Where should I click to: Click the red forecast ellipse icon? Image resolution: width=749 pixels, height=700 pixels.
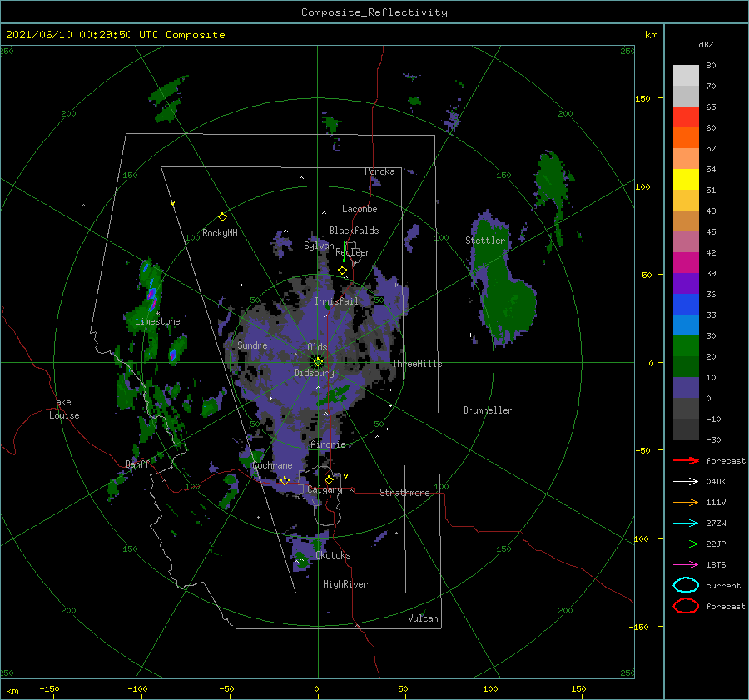pos(686,606)
